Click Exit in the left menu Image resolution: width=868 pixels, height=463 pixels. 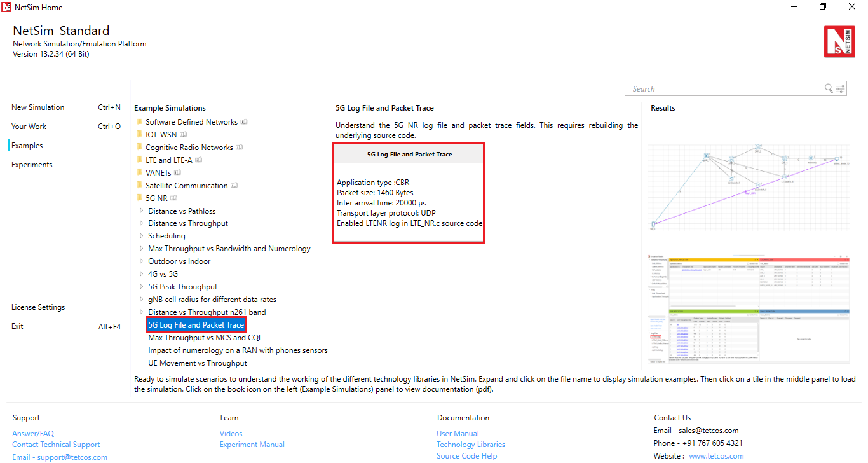pyautogui.click(x=17, y=326)
